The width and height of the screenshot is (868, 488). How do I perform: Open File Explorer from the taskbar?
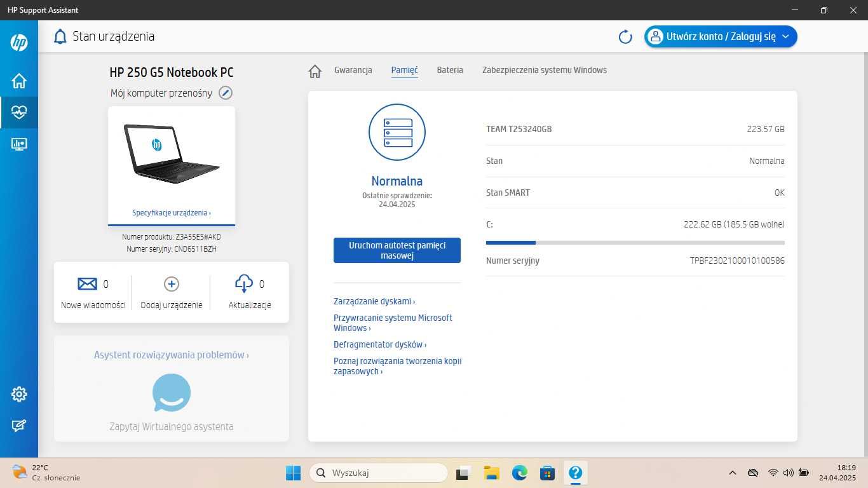pyautogui.click(x=491, y=473)
